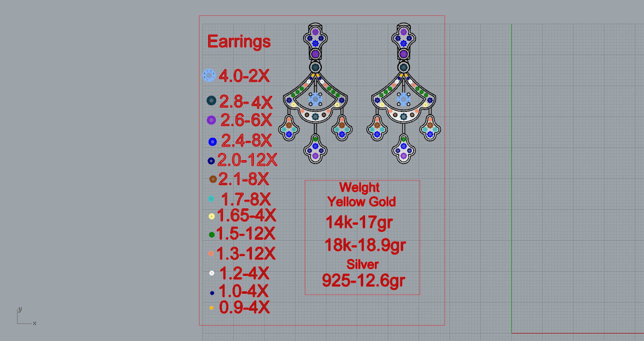Select the "1.3-12X" label
The image size is (644, 341).
(246, 253)
